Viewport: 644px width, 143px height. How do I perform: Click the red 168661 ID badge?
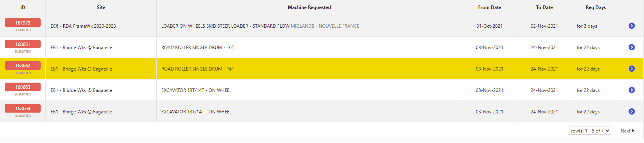[x=23, y=44]
